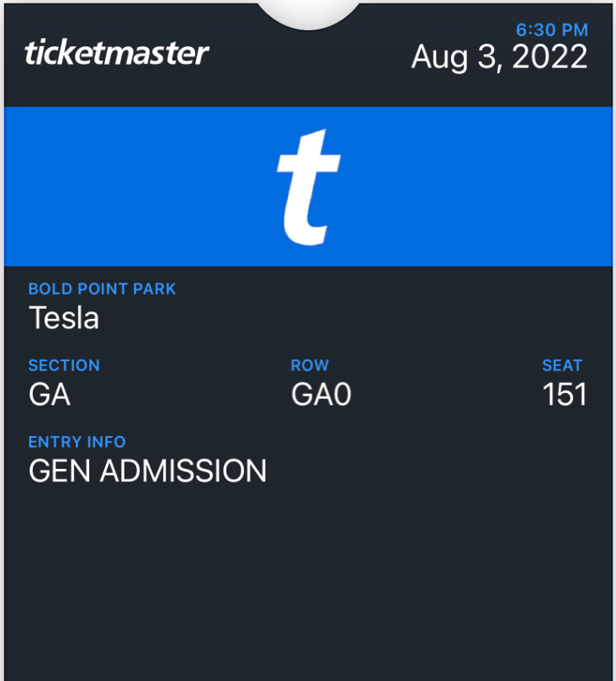Select the Aug 3, 2022 date
The height and width of the screenshot is (681, 616).
499,57
